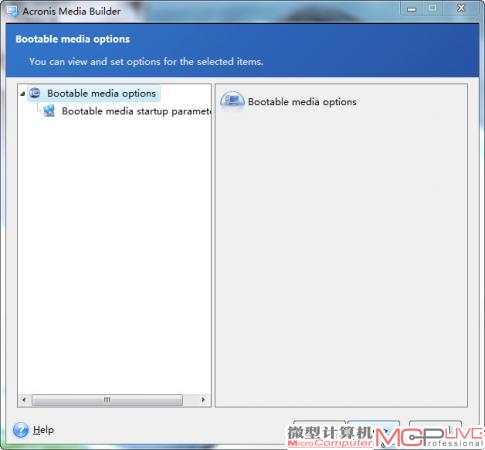485x450 pixels.
Task: Click the Bootable media startup parameters network icon
Action: click(x=49, y=111)
